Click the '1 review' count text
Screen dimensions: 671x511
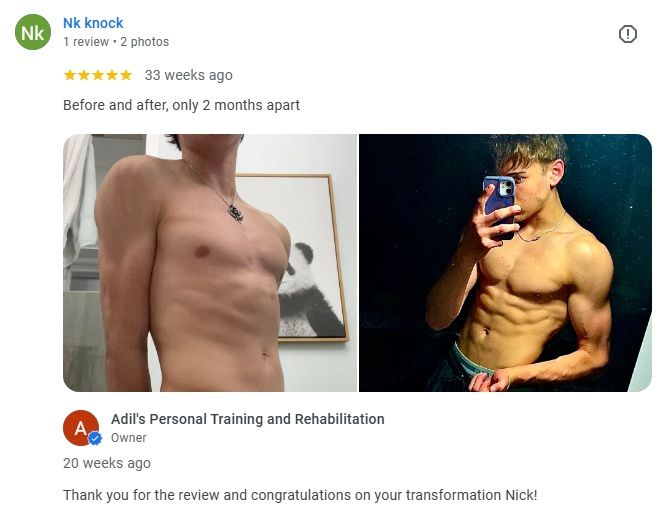coord(86,42)
